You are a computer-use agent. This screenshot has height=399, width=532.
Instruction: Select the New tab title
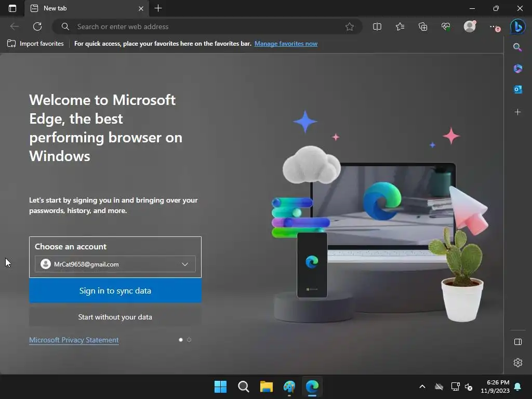point(55,8)
